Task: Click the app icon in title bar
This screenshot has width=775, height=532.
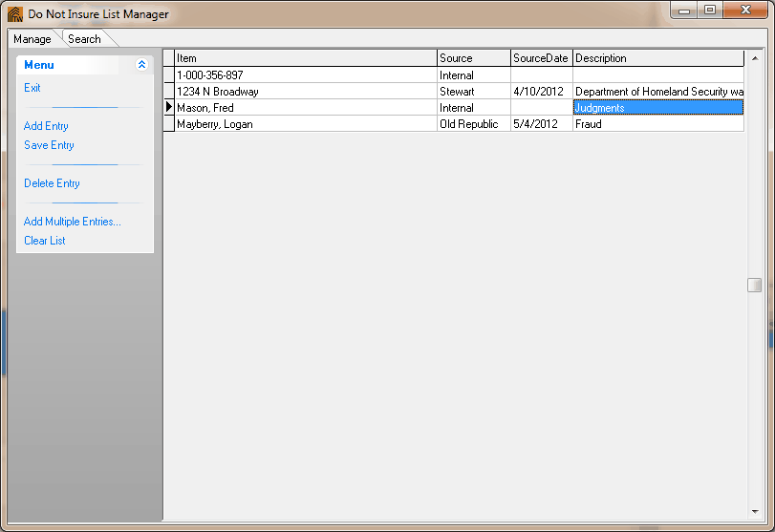Action: point(15,13)
